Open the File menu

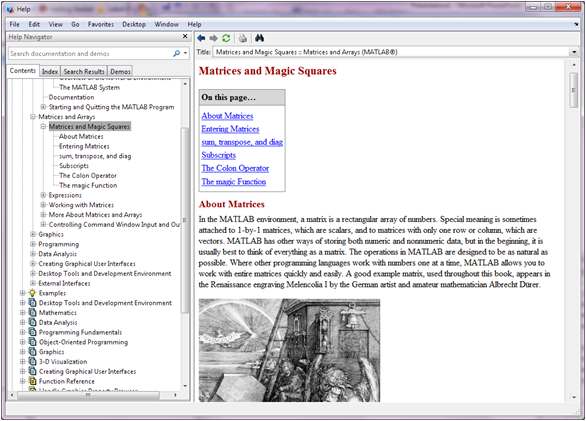point(15,24)
